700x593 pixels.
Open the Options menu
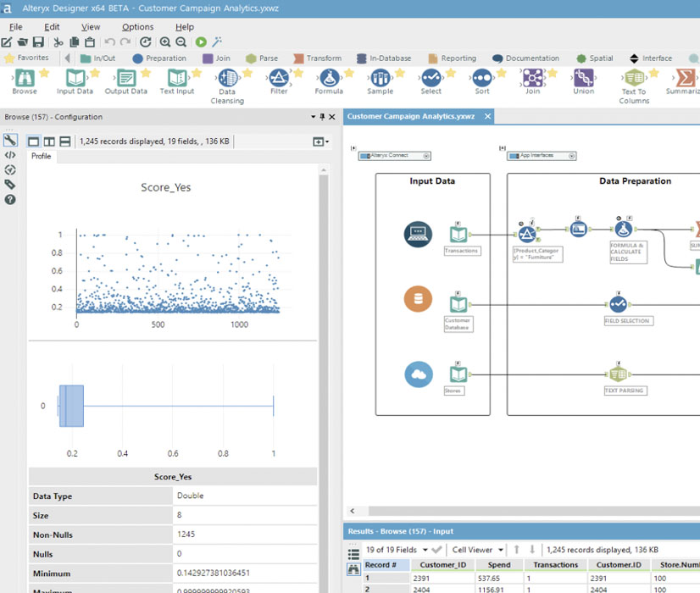137,27
